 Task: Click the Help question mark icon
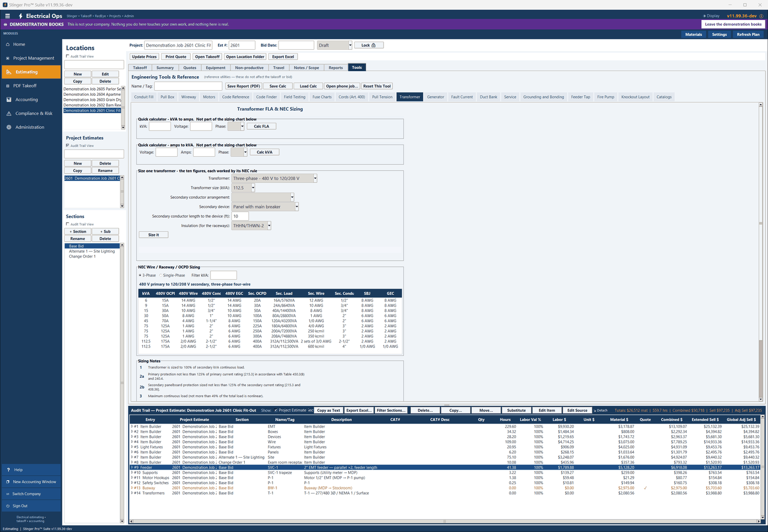(x=8, y=470)
